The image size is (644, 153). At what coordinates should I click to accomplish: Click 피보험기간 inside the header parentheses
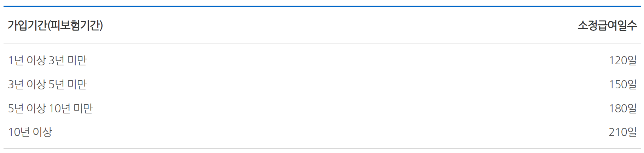pos(75,25)
